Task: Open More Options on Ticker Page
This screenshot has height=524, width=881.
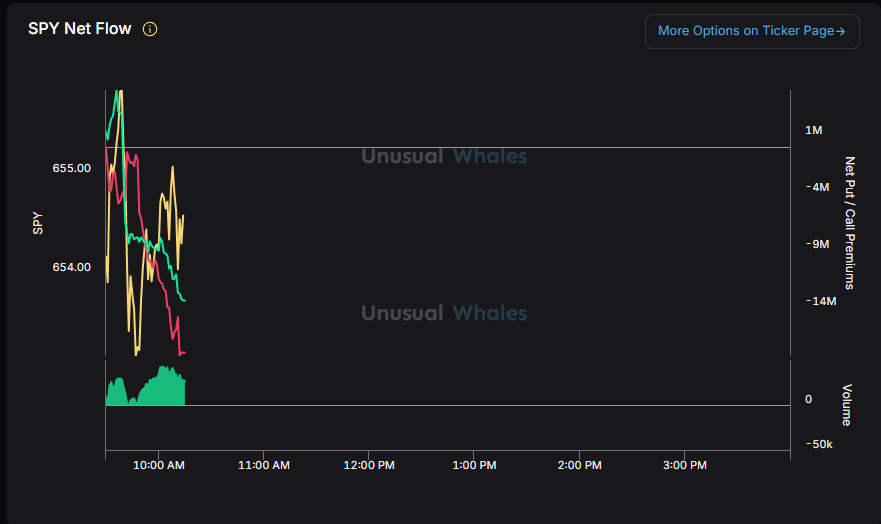Action: click(x=752, y=31)
